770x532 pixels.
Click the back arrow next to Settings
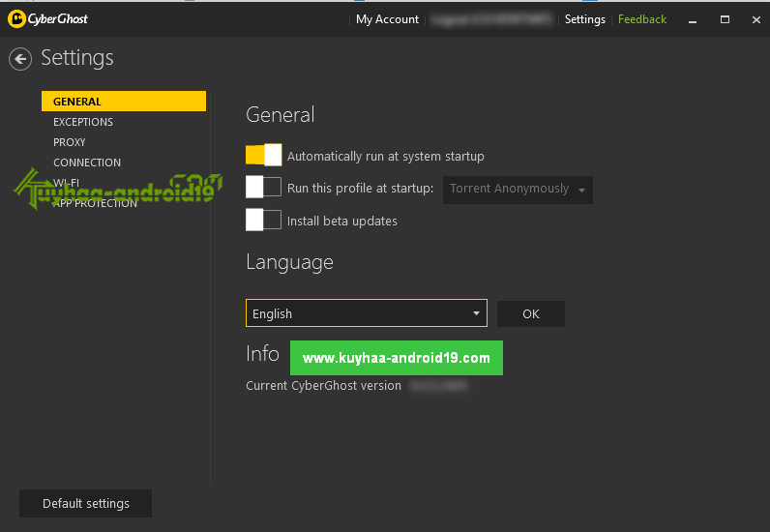click(x=20, y=59)
